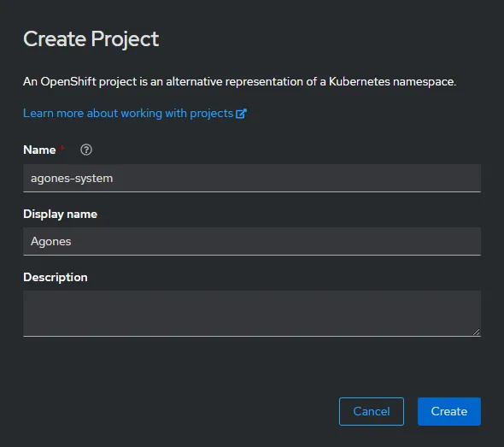Click the Description box resize handle
504x447 pixels.
[x=477, y=332]
